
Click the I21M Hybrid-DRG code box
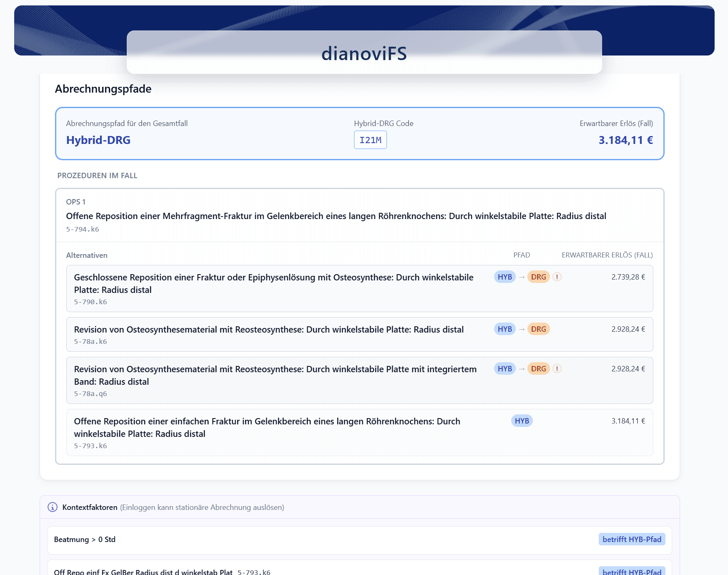pos(370,140)
